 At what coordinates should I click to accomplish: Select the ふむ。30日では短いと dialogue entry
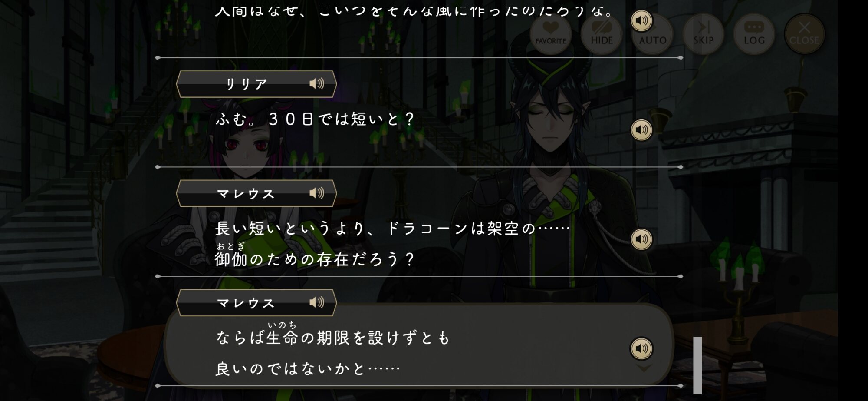(x=419, y=130)
